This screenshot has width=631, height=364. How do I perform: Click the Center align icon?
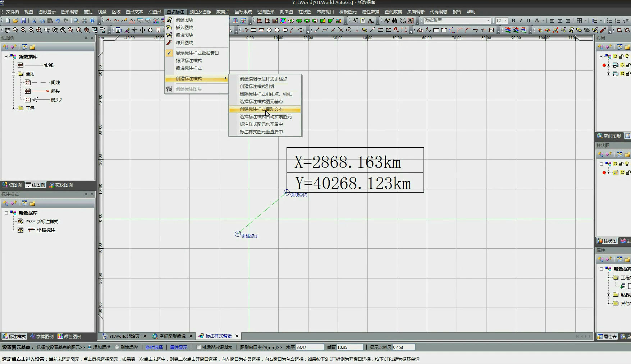point(560,20)
